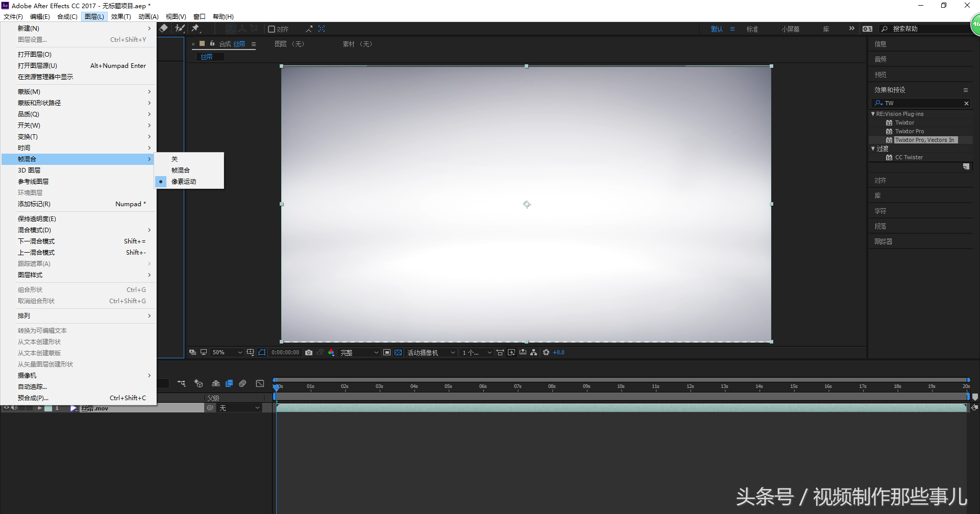The width and height of the screenshot is (980, 514).
Task: Click 3D 图层 menu entry
Action: 79,170
